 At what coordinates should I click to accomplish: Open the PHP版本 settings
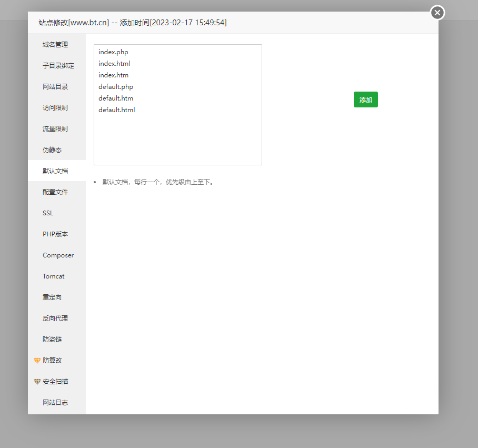(55, 234)
